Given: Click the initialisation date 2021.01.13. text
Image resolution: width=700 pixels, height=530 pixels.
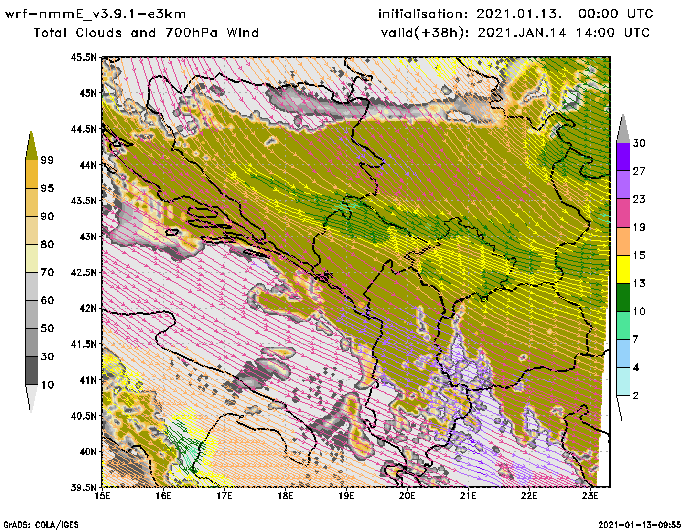Looking at the screenshot, I should click(519, 14).
